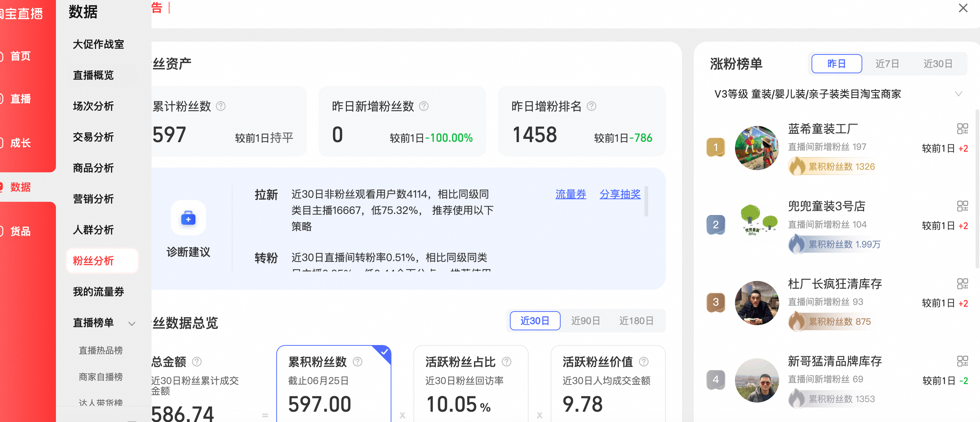Open 商品分析 menu item

93,168
